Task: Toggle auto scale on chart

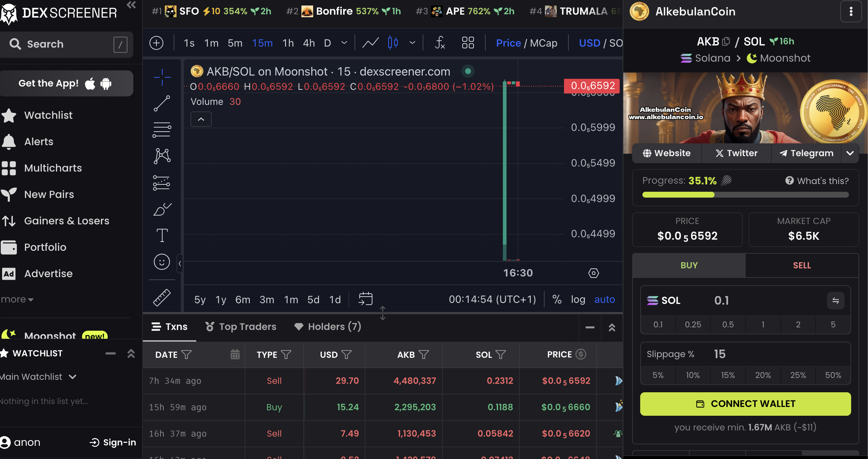Action: pyautogui.click(x=604, y=300)
